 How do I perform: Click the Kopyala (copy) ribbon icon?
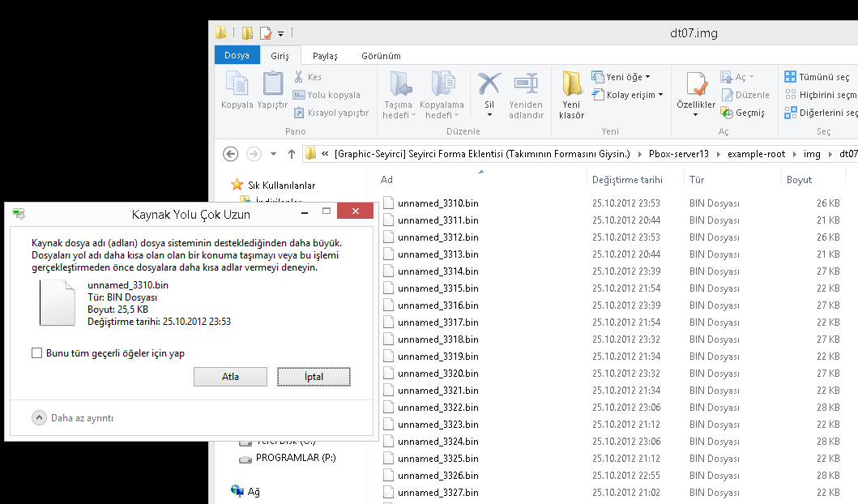[237, 85]
